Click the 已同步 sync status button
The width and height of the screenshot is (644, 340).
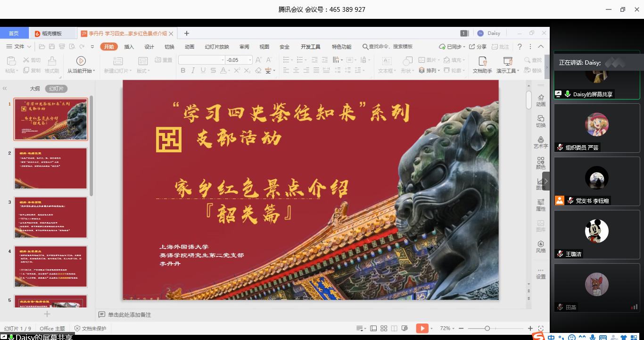pos(450,47)
